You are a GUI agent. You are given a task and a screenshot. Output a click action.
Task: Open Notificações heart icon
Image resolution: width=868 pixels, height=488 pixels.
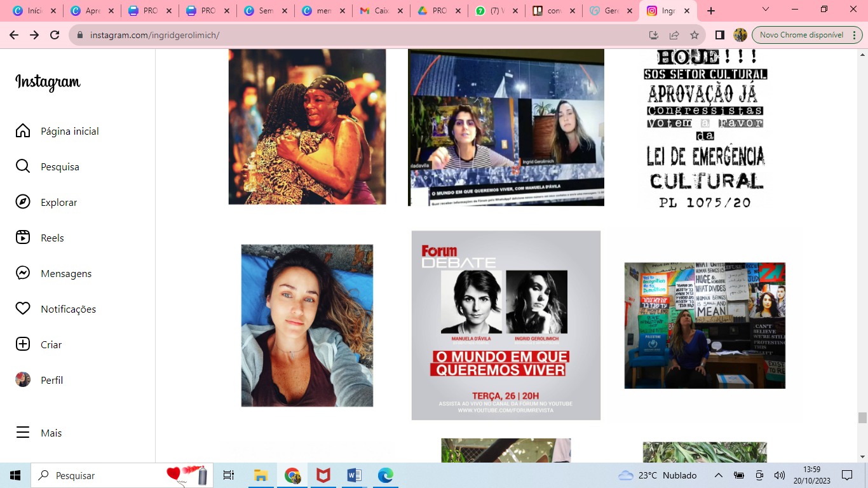pos(23,309)
